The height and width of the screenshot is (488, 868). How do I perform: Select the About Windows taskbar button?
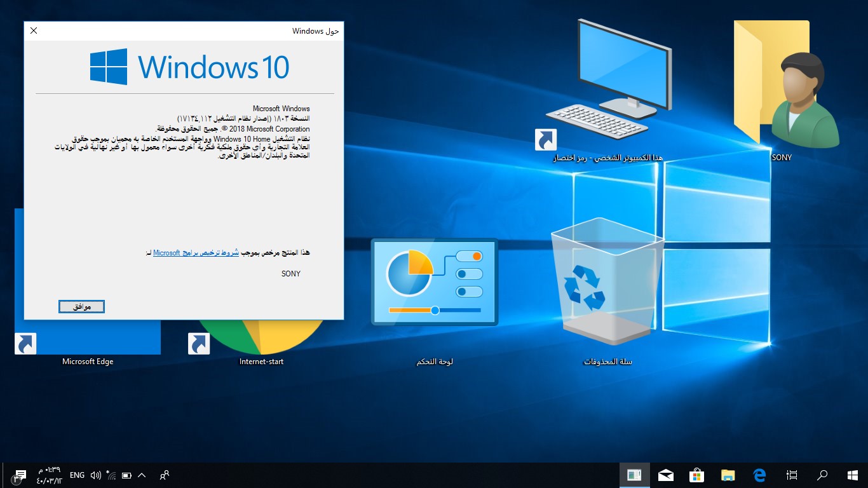click(635, 475)
